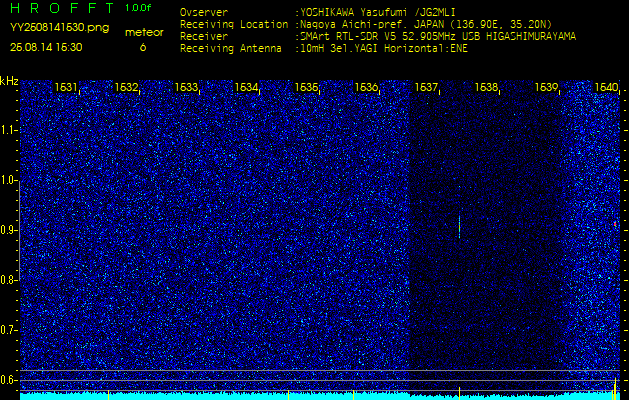Click the word meteor above the count
The width and height of the screenshot is (629, 400).
(144, 33)
